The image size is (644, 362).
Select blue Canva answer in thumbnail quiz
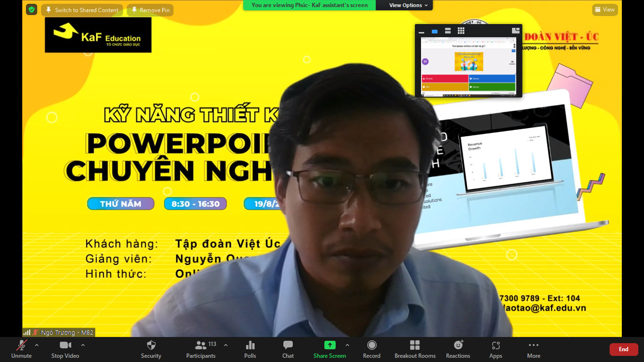click(x=492, y=78)
